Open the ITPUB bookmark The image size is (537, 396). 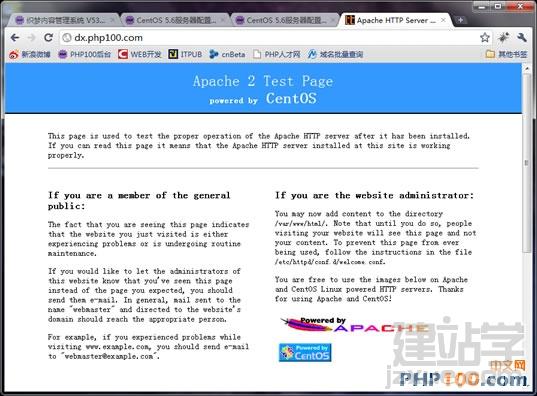[x=185, y=54]
